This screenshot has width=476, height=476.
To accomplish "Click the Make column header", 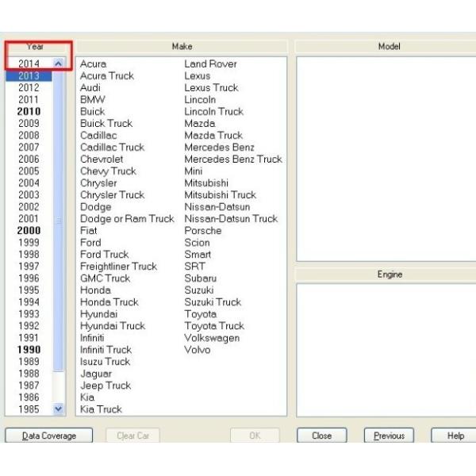I will tap(182, 47).
